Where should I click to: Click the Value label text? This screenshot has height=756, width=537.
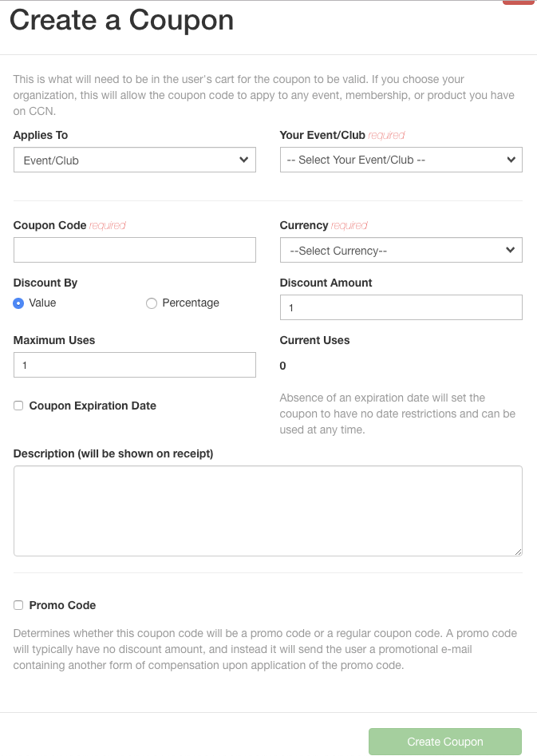pos(43,303)
